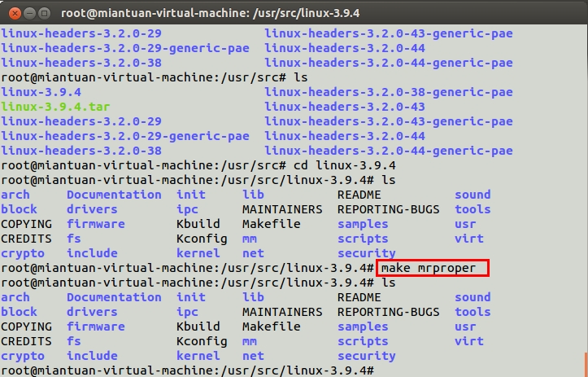Select MAINTAINERS file listed before make mrproper
This screenshot has height=377, width=588.
[282, 209]
